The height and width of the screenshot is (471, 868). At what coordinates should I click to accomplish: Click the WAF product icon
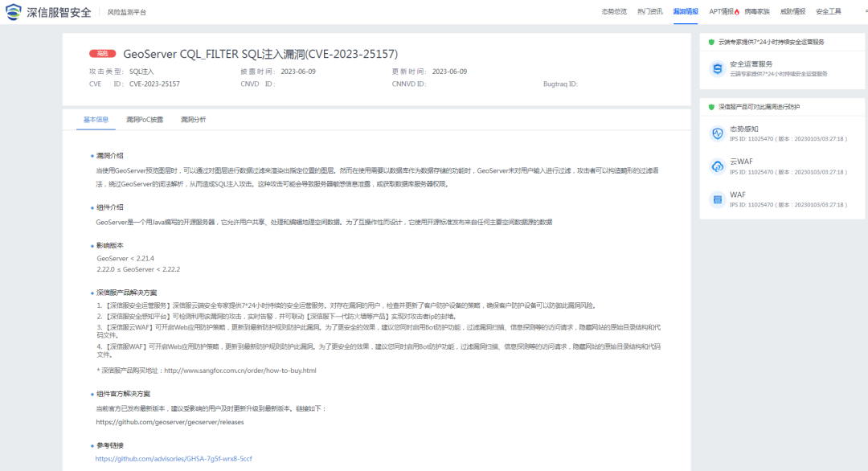pos(718,199)
